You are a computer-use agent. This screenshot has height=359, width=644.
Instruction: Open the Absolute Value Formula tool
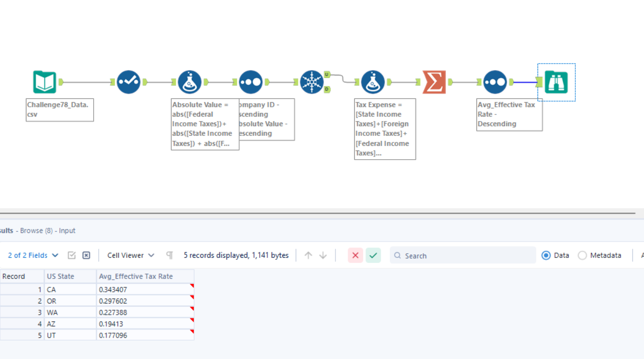point(189,82)
